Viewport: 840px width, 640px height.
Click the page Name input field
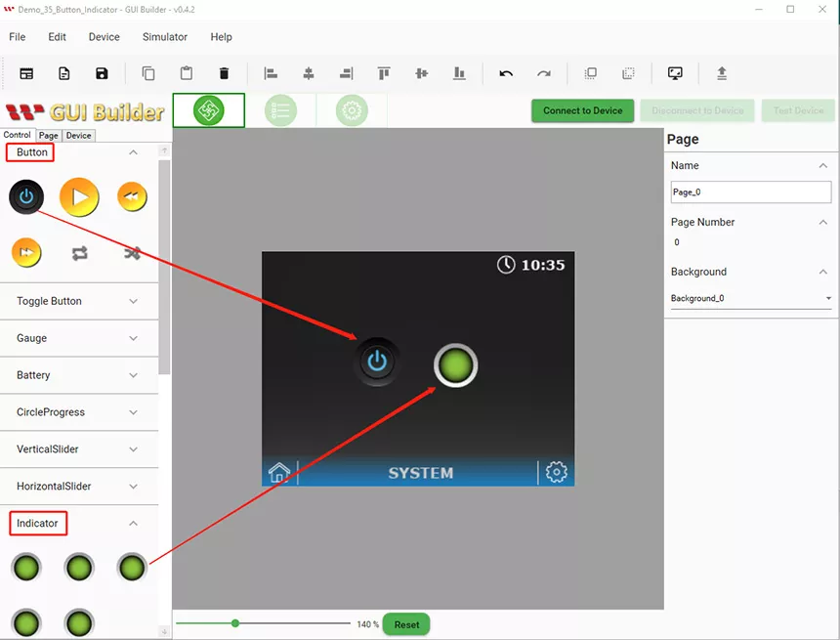click(x=750, y=192)
